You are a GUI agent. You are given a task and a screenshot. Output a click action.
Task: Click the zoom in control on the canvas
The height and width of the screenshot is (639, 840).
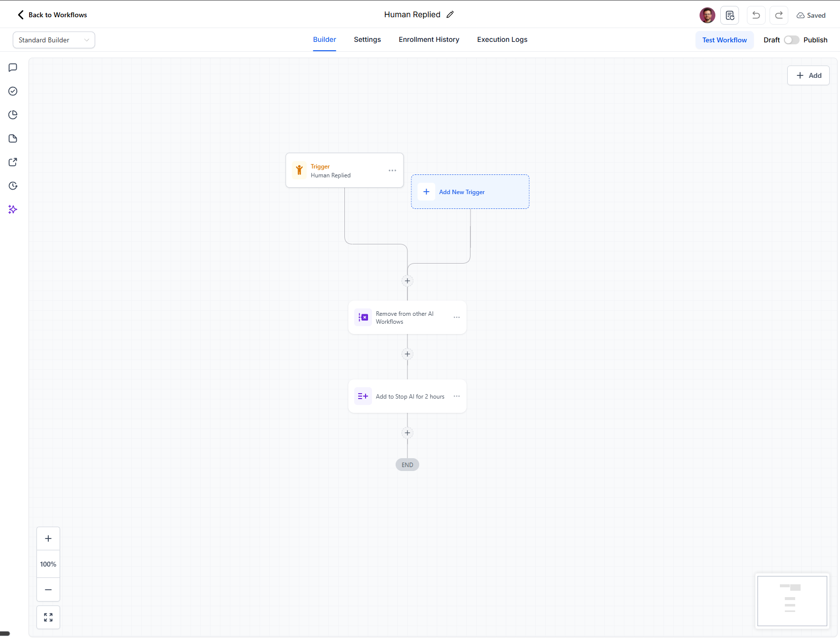48,538
